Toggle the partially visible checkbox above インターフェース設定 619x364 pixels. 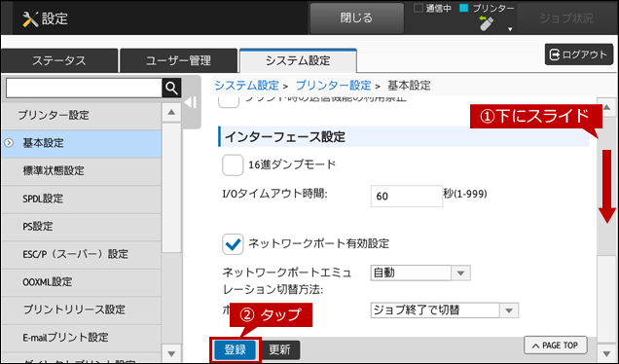point(229,101)
